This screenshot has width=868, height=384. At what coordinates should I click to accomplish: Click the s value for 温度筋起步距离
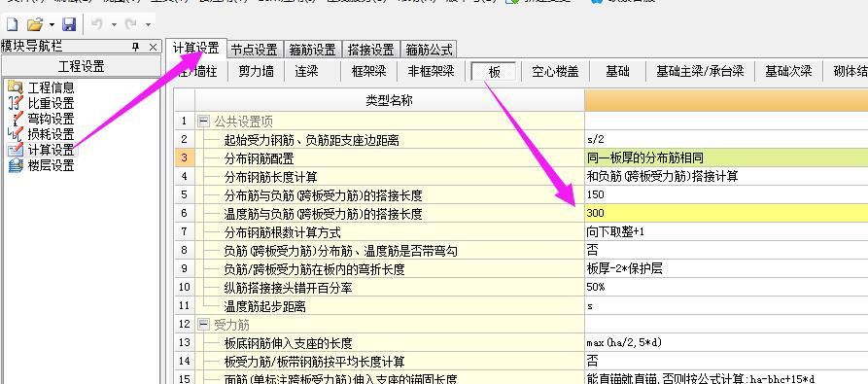[x=726, y=305]
